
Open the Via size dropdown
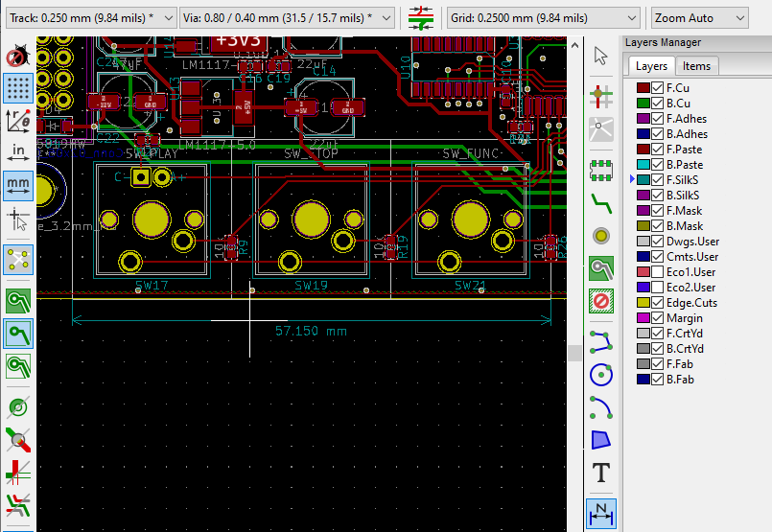(x=287, y=18)
